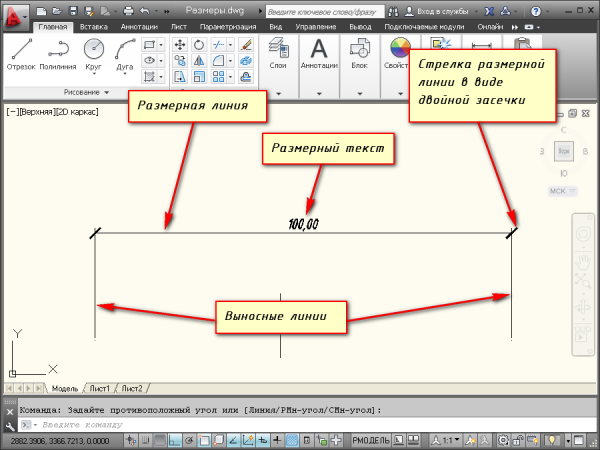600x450 pixels.
Task: Select the Отрезок line tool
Action: click(x=21, y=54)
